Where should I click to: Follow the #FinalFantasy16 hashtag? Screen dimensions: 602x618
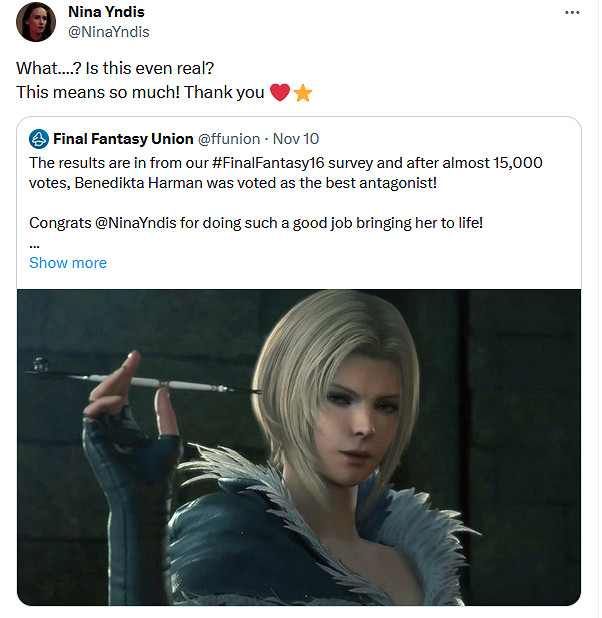point(268,163)
